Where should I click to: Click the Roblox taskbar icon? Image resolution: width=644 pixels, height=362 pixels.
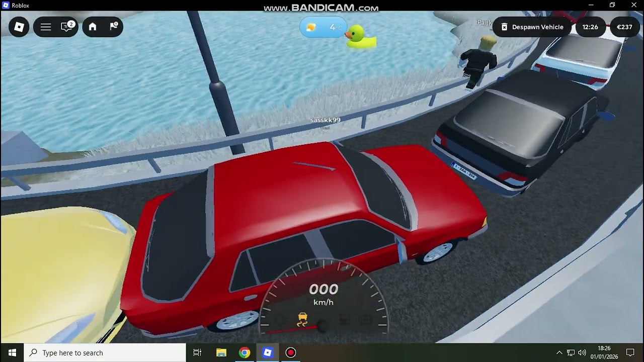[268, 352]
